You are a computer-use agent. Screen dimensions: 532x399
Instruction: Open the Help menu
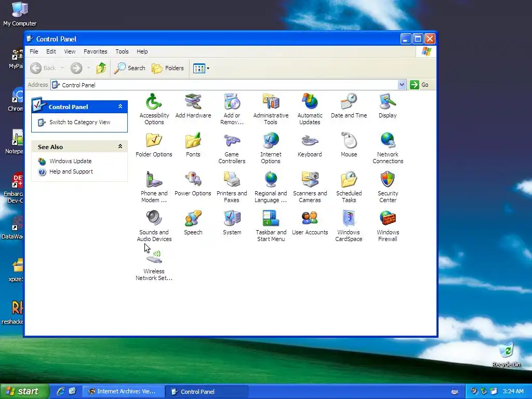pyautogui.click(x=142, y=51)
